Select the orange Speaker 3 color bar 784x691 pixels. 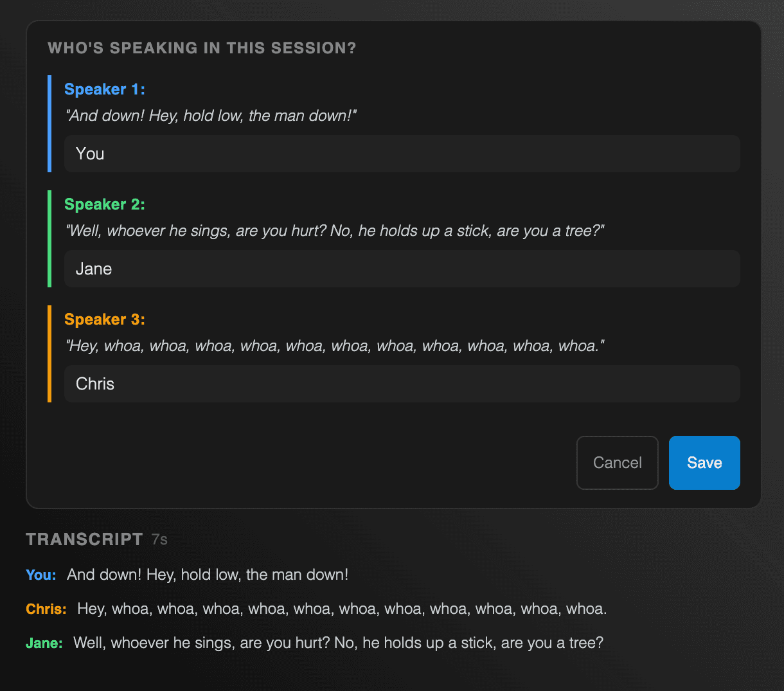point(49,354)
